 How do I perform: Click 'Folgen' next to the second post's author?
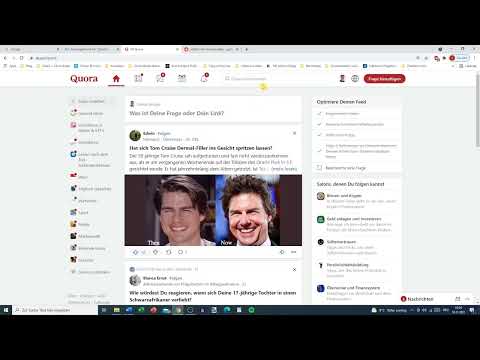(176, 278)
